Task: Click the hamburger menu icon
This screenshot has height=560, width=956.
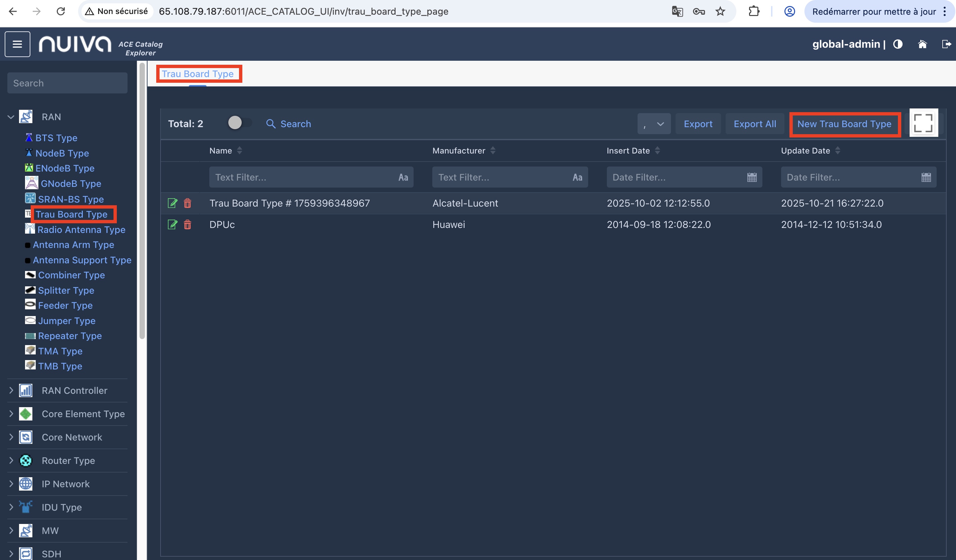Action: click(17, 44)
